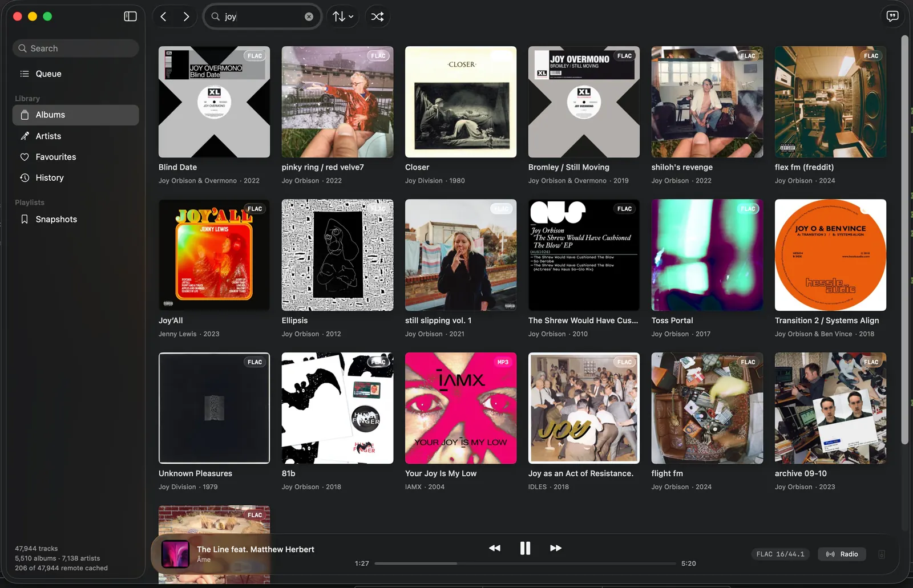Go back with the left chevron
Image resolution: width=913 pixels, height=588 pixels.
(x=163, y=17)
